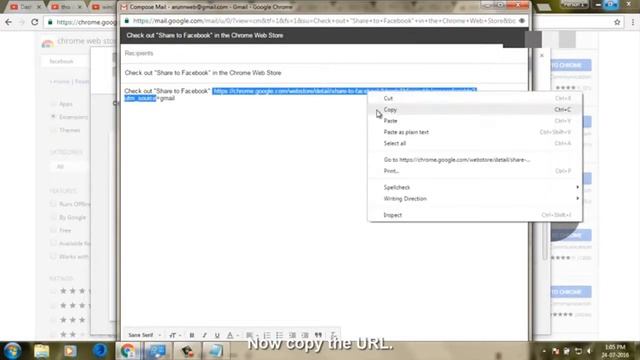Screen dimensions: 640x360
Task: Increase the indent level
Action: coord(305,335)
